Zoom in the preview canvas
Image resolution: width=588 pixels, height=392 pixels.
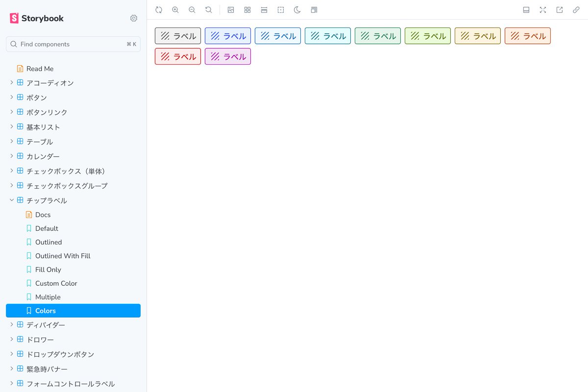click(x=175, y=10)
